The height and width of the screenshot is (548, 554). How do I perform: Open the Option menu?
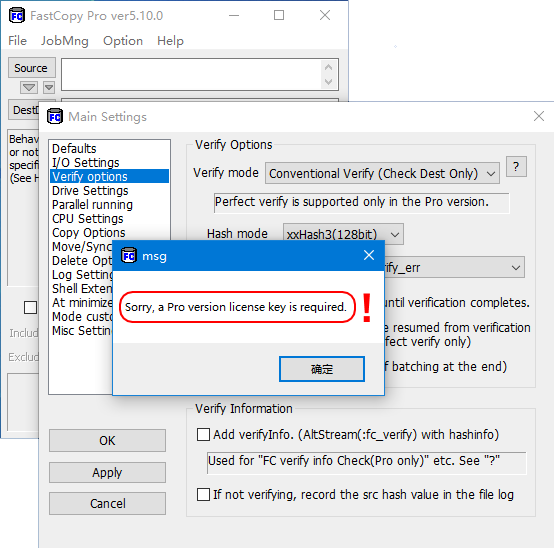click(x=123, y=41)
